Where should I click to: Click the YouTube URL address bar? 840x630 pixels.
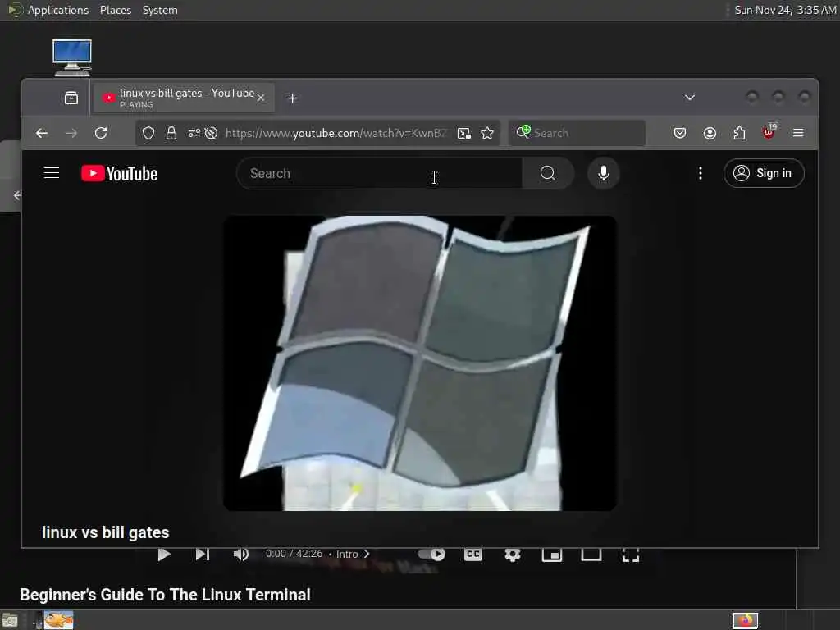336,133
